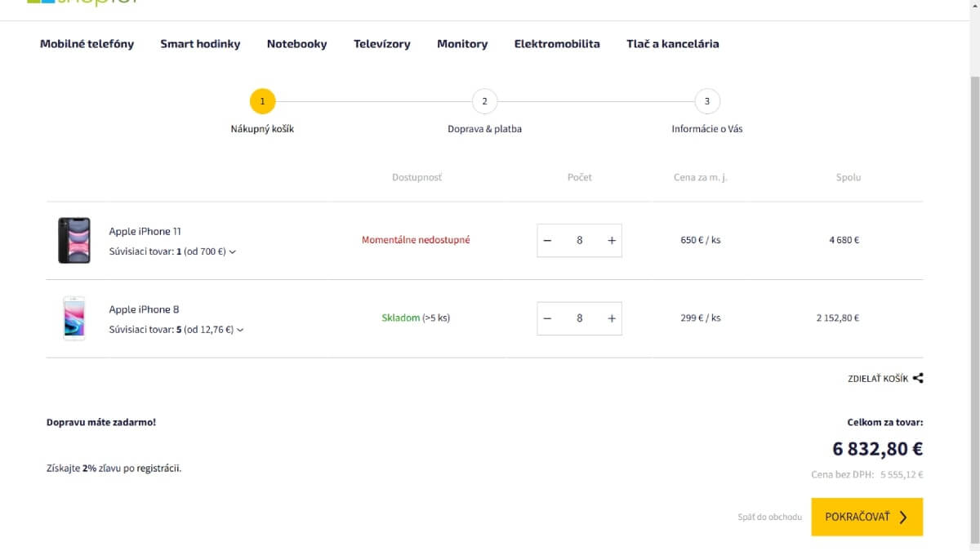Click the registration discount text
Screen dimensions: 980x551
(x=114, y=469)
